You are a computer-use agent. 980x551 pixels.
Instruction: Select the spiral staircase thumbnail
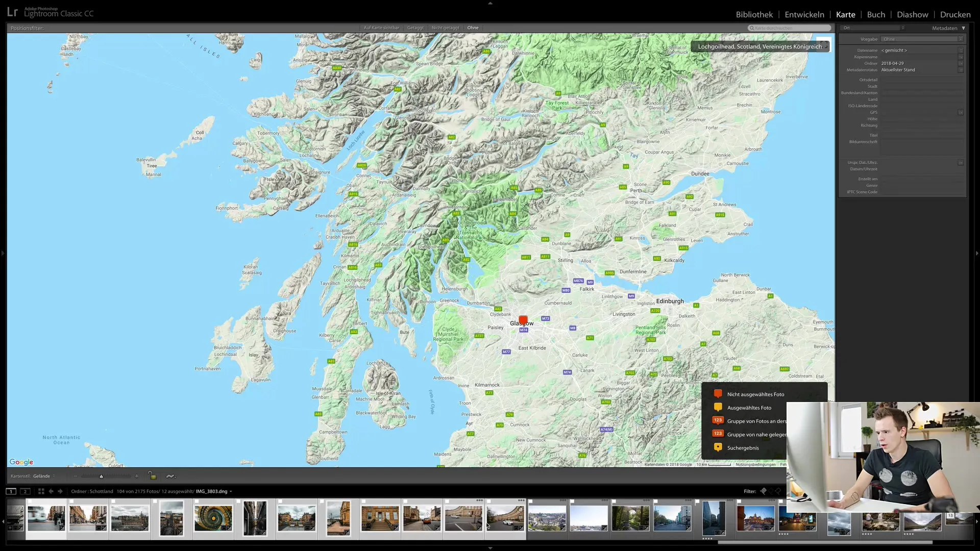point(213,518)
